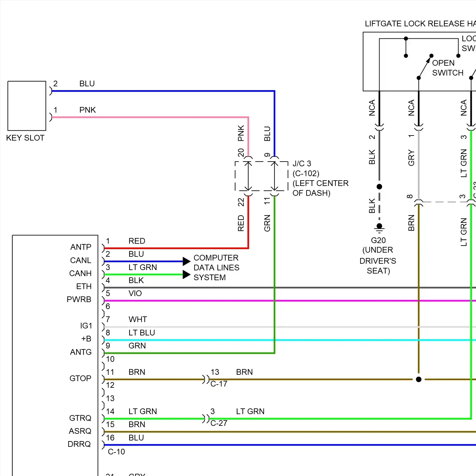Select the CANL terminal label
The width and height of the screenshot is (476, 476).
81,260
